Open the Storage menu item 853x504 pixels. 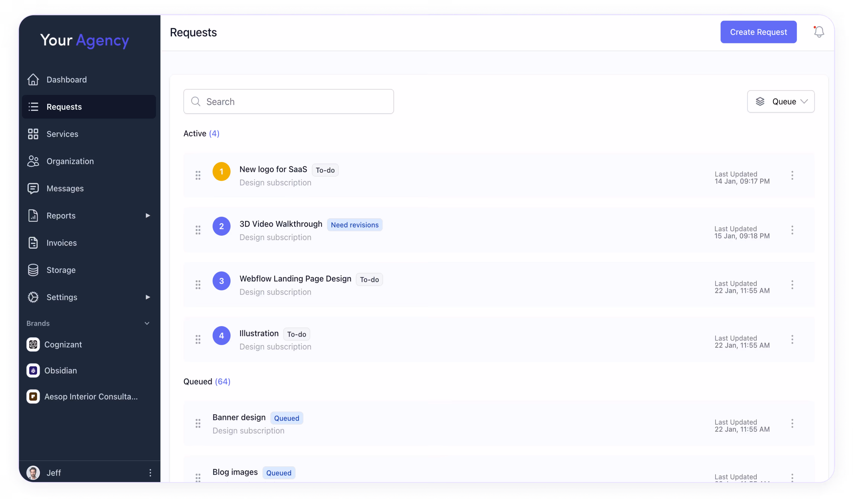click(89, 270)
